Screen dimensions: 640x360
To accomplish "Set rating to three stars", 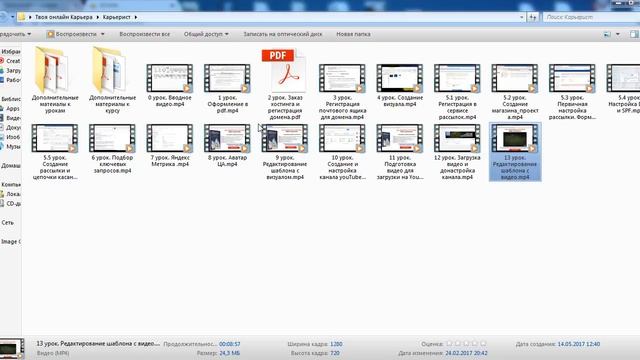I will pos(466,344).
